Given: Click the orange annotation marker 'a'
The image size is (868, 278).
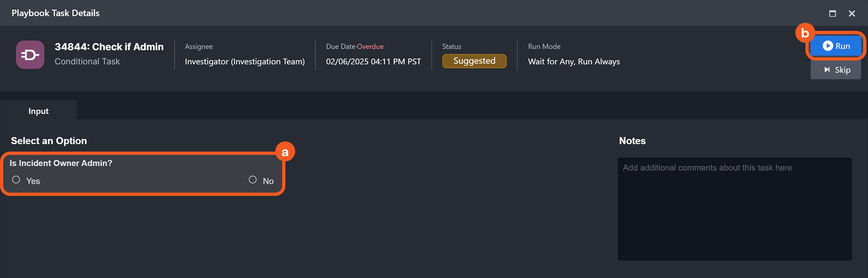Looking at the screenshot, I should click(x=285, y=152).
